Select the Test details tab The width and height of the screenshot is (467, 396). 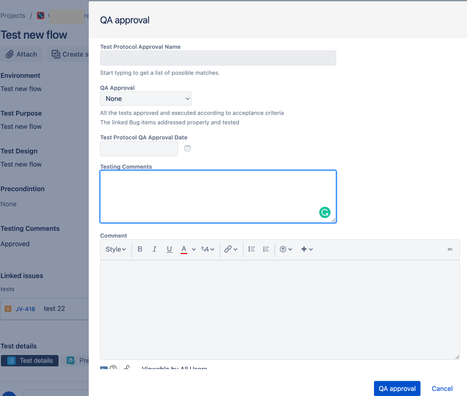pyautogui.click(x=30, y=360)
